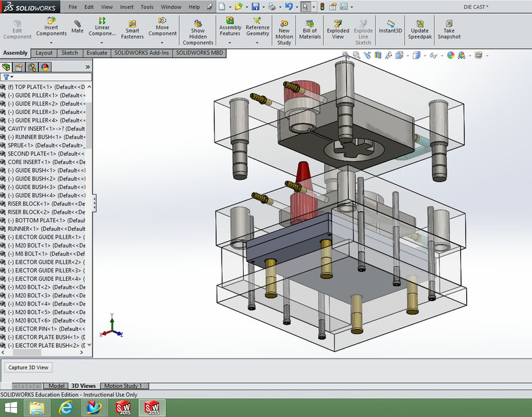Select GUIDE BUSH<1> in the tree
The width and height of the screenshot is (532, 417).
(x=39, y=169)
